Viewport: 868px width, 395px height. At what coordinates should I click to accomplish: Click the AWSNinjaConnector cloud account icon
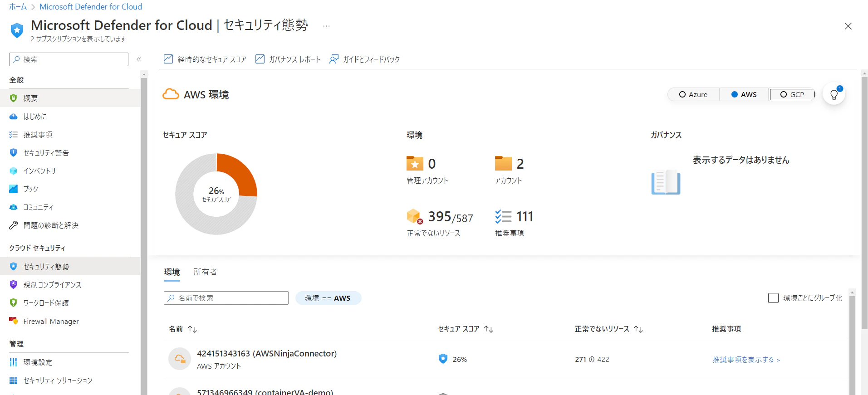[180, 359]
